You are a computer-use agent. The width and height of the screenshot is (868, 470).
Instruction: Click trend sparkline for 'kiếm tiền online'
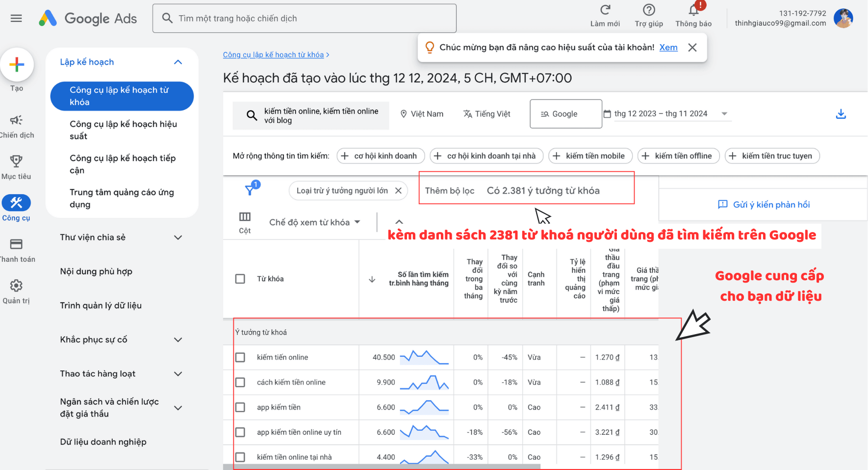coord(424,357)
